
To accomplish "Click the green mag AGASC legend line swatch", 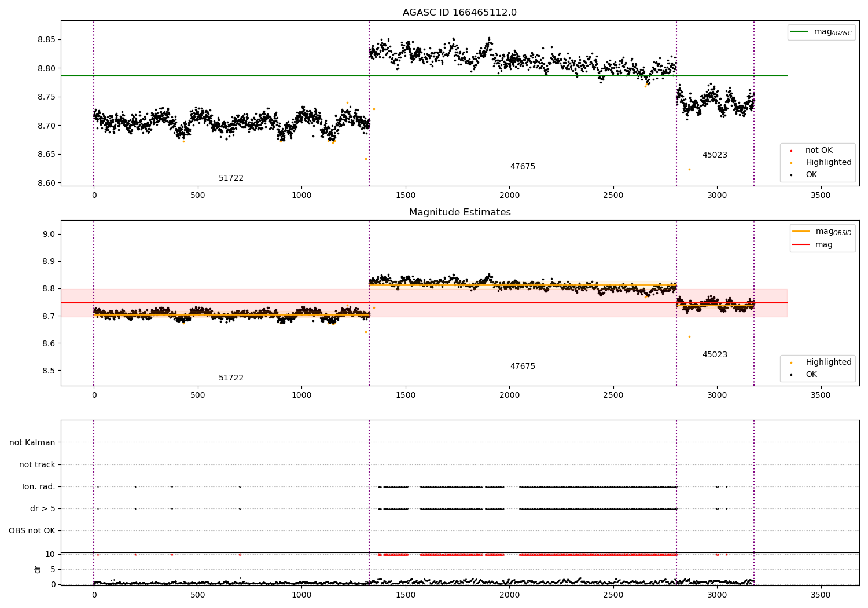I will (x=800, y=31).
